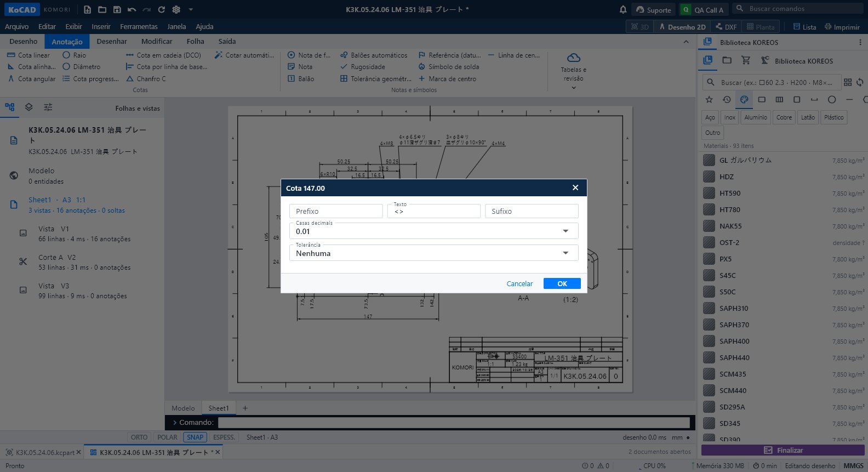The height and width of the screenshot is (472, 868).
Task: Open the Ferramentas menu
Action: (139, 26)
